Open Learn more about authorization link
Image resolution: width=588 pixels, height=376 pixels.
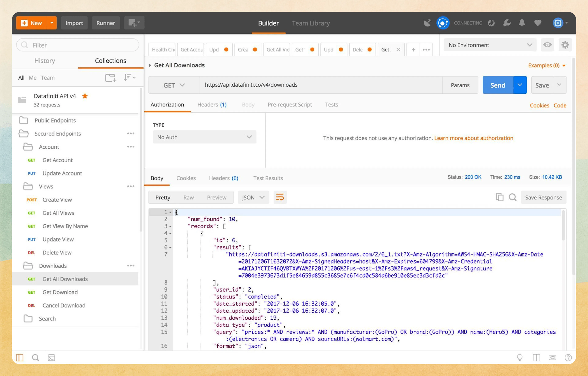474,138
